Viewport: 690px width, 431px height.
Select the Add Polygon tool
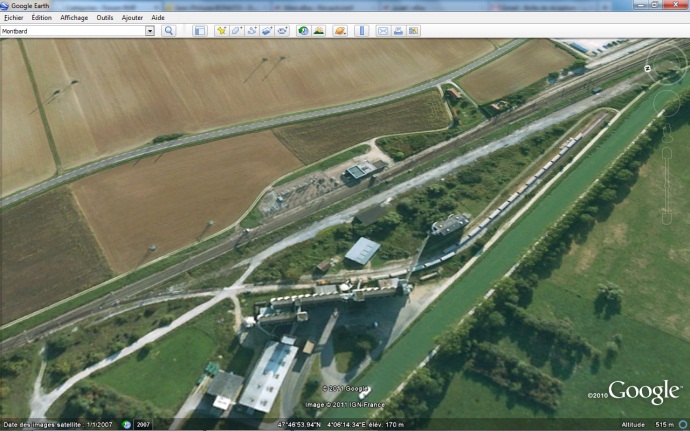click(x=237, y=31)
